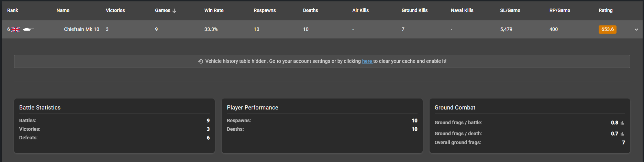Sort by SL/Game column header
Screen dimensions: 644x162
(x=510, y=10)
